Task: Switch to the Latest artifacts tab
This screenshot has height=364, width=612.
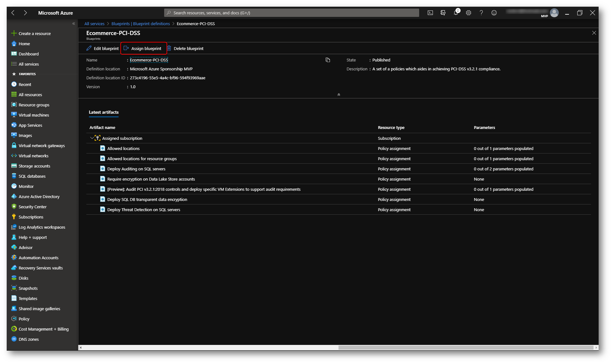Action: [104, 112]
